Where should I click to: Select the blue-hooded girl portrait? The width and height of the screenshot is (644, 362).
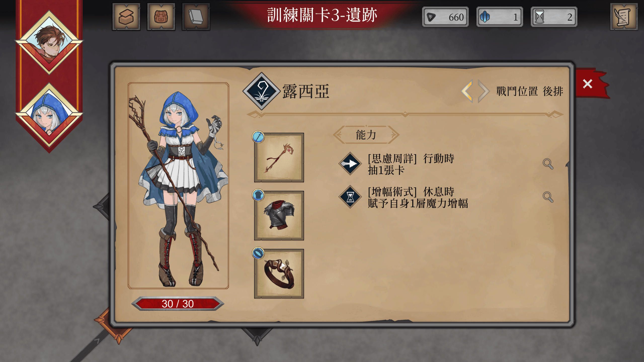pos(49,115)
